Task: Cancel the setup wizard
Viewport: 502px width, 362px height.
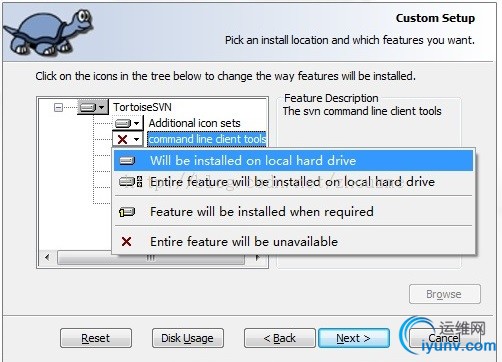Action: 445,338
